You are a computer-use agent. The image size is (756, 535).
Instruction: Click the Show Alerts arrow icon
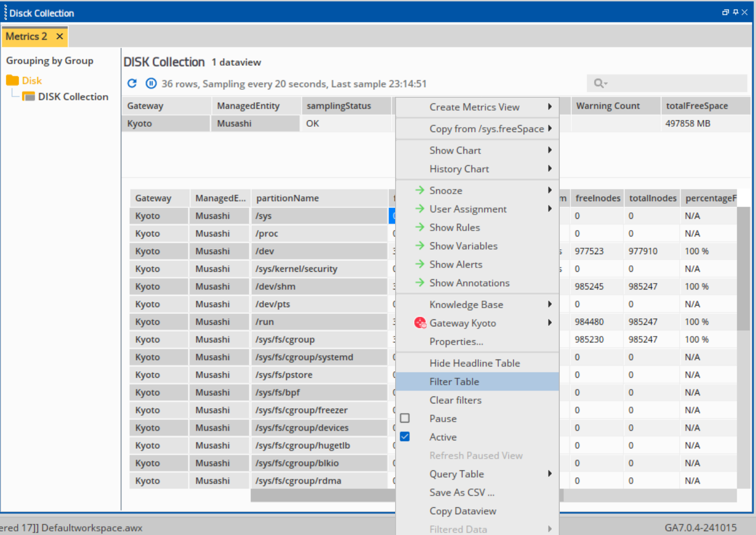420,264
